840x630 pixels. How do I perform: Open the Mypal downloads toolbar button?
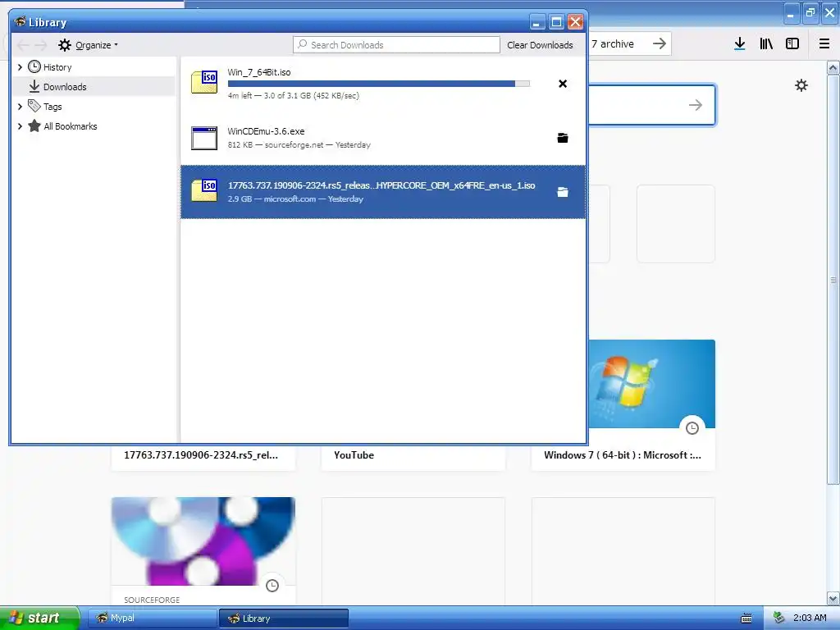[x=740, y=44]
